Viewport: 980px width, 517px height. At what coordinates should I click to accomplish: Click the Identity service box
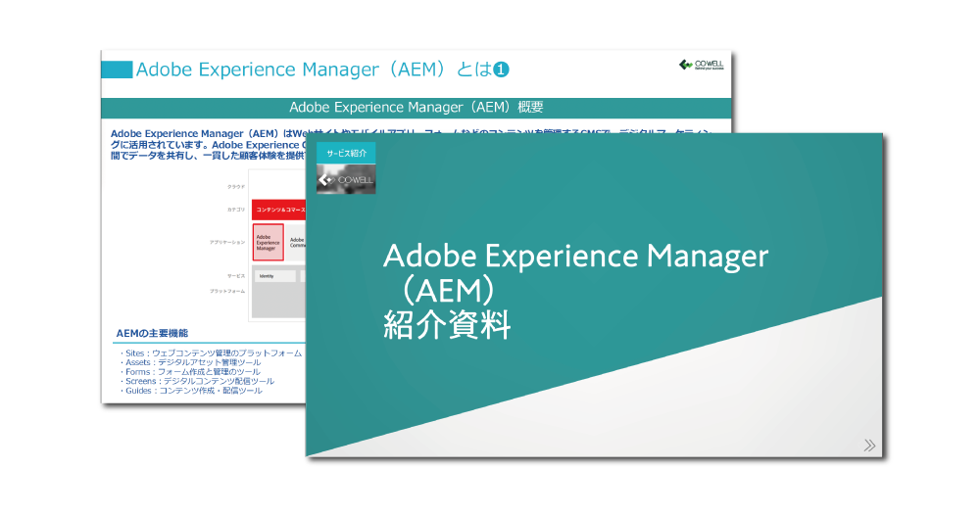275,276
